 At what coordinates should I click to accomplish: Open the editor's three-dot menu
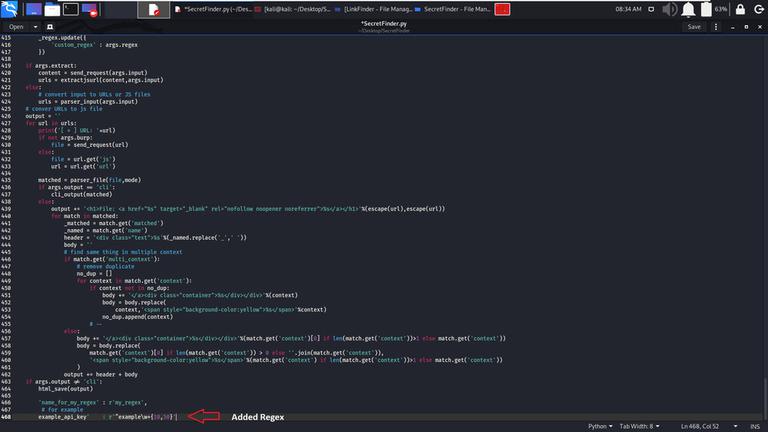click(x=716, y=27)
